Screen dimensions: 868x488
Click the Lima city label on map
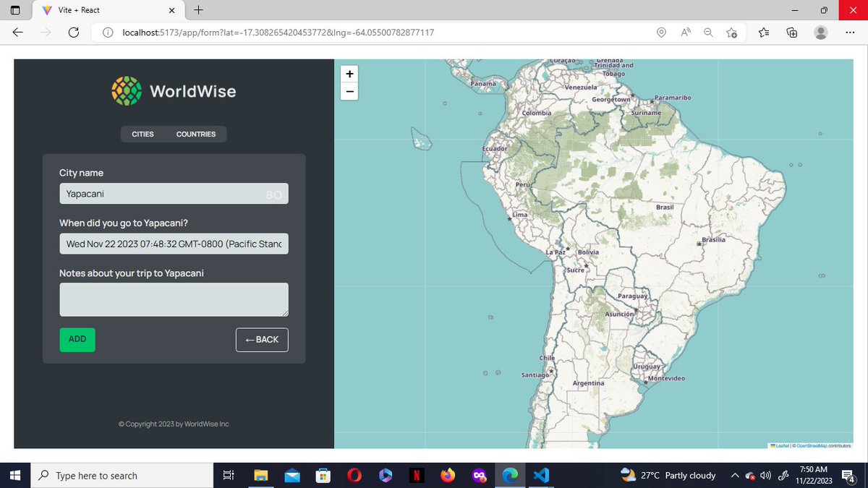pyautogui.click(x=520, y=215)
